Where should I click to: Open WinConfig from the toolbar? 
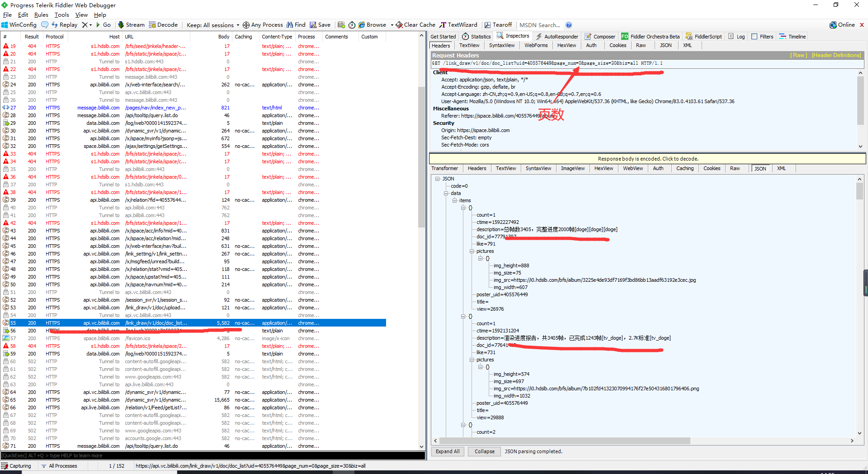(19, 25)
